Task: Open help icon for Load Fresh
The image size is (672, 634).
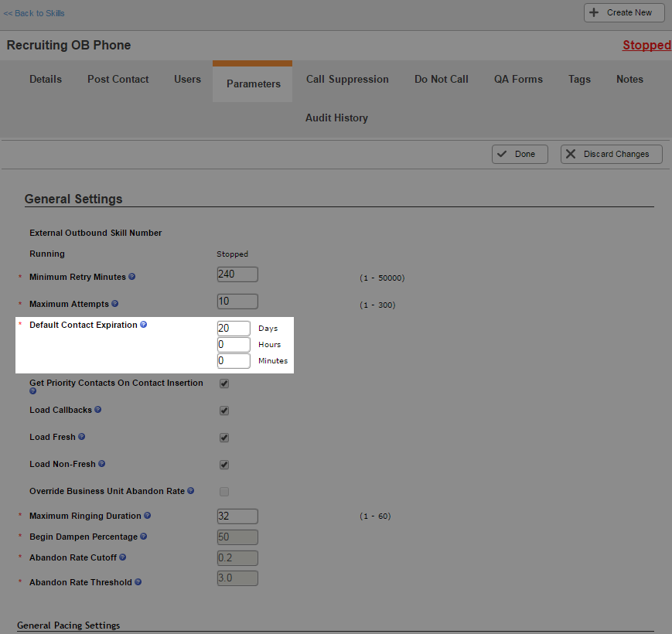Action: click(81, 437)
